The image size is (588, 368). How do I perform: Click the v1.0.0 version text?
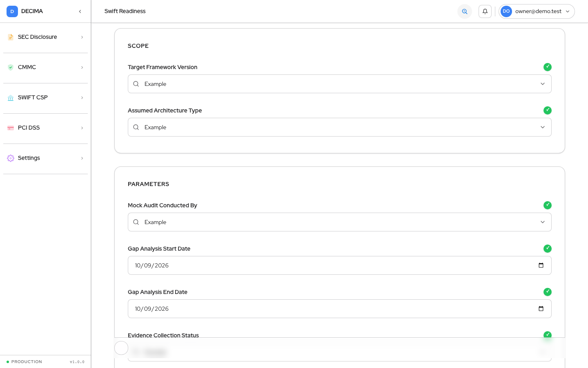pyautogui.click(x=77, y=362)
